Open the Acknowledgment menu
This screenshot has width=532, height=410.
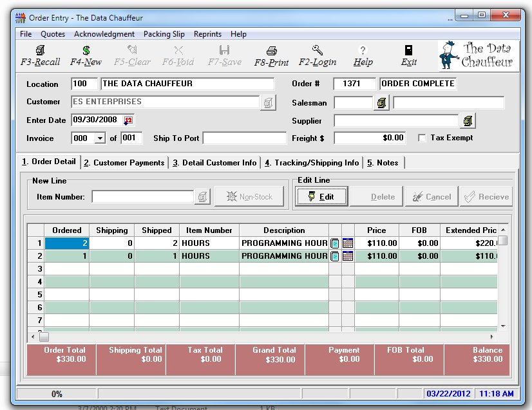pos(104,34)
